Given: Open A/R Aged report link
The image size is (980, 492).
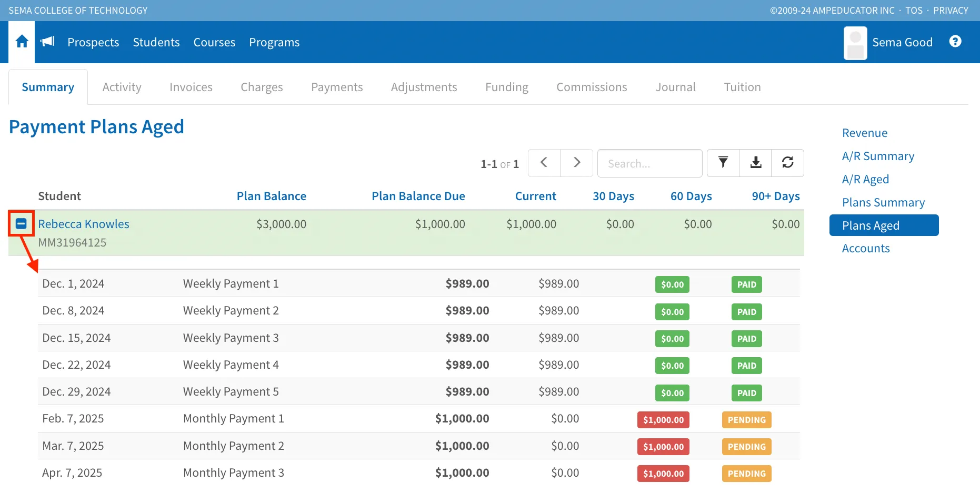Looking at the screenshot, I should (865, 179).
